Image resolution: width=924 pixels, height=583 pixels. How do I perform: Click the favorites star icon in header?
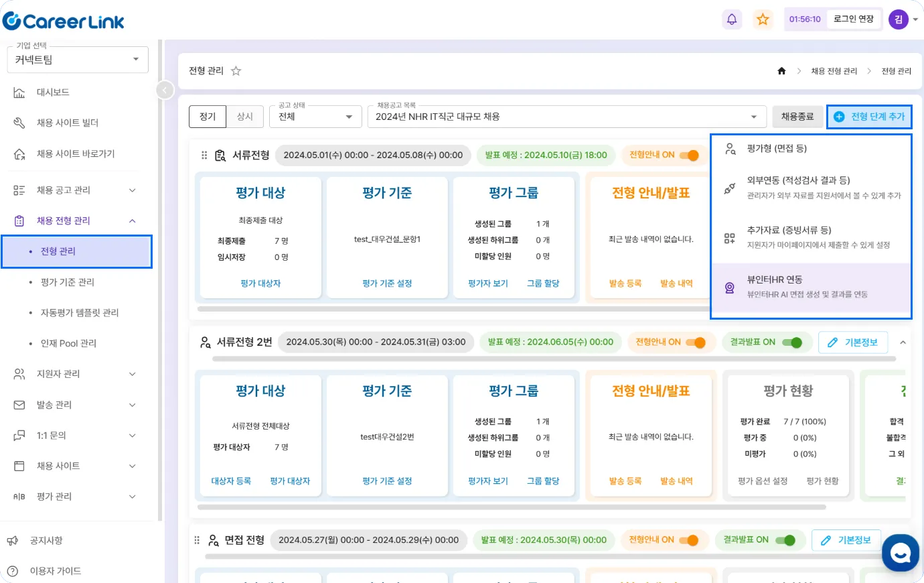763,19
